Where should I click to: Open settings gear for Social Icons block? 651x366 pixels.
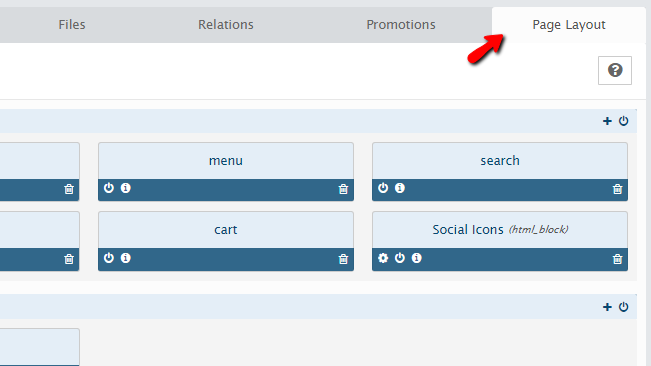pyautogui.click(x=383, y=258)
